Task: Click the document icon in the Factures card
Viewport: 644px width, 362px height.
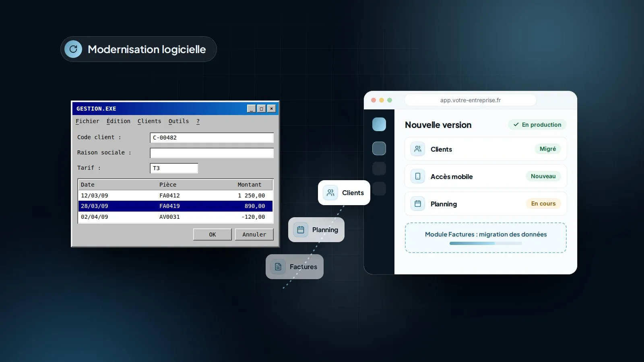Action: tap(278, 267)
